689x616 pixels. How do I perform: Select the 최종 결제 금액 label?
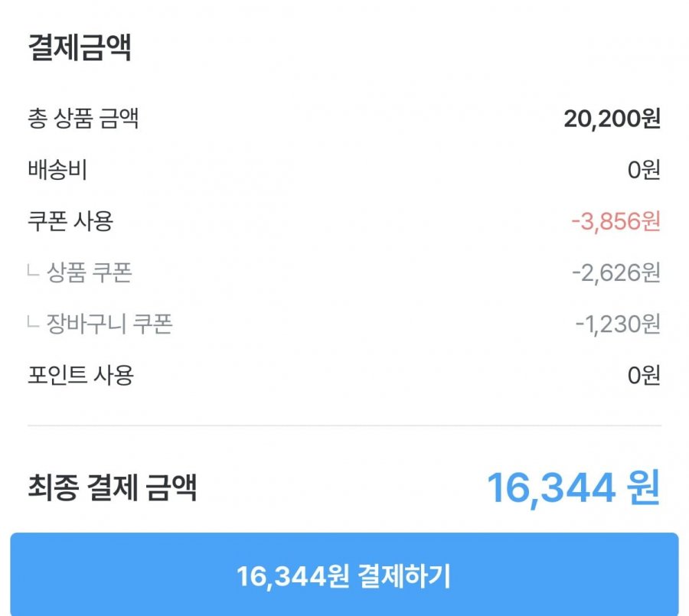tap(113, 487)
